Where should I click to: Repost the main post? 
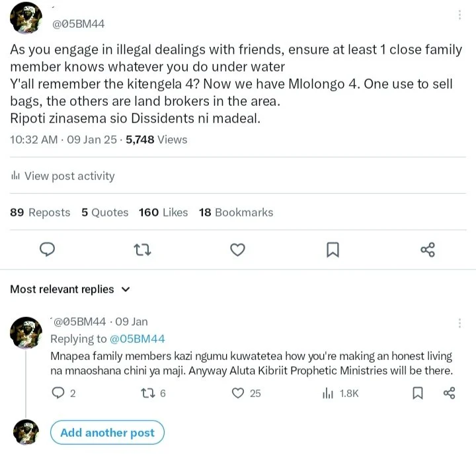click(142, 250)
